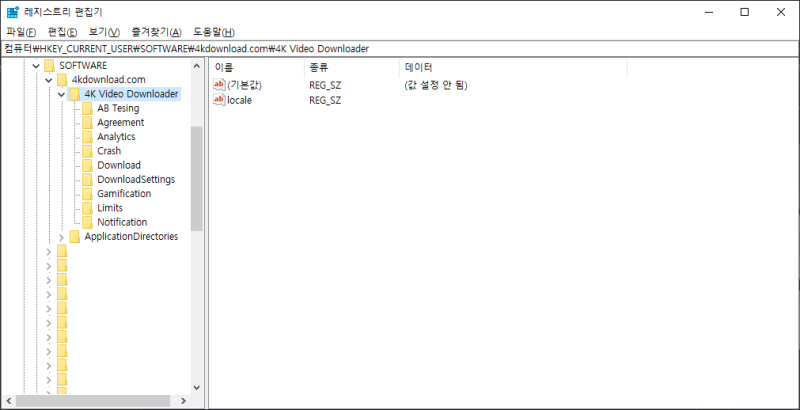The height and width of the screenshot is (410, 800).
Task: Collapse the 4kdownload.com tree node
Action: (48, 80)
